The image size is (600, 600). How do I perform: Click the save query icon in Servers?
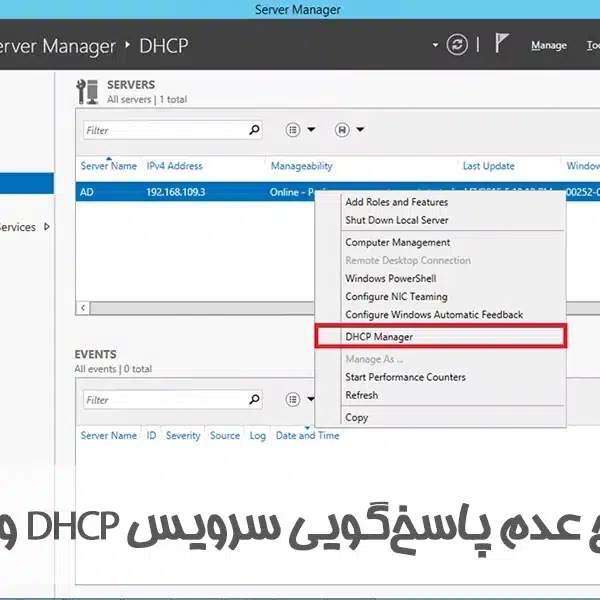(343, 130)
